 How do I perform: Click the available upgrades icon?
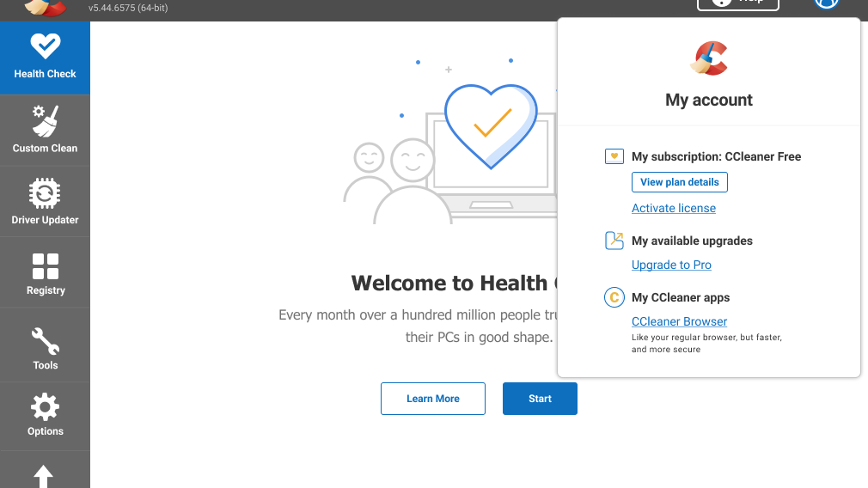tap(614, 241)
